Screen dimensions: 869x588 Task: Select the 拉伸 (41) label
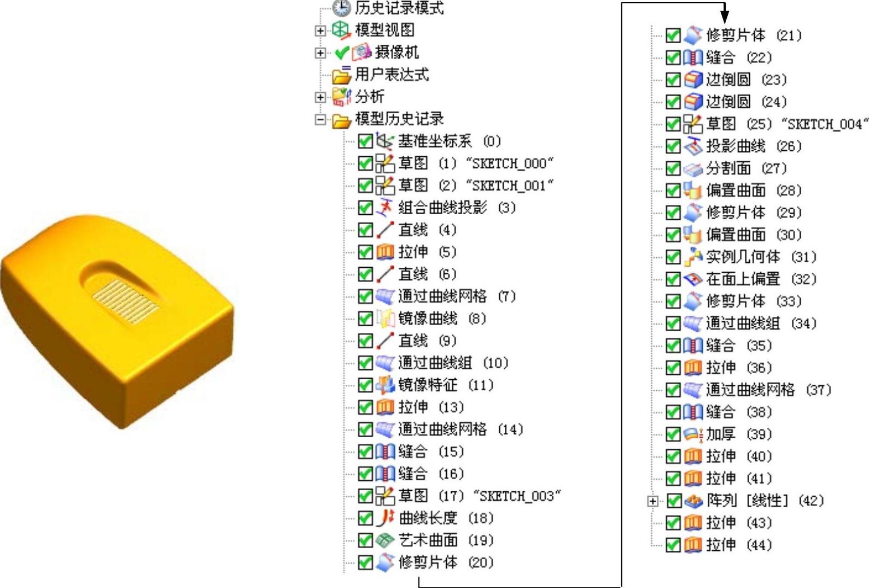(738, 479)
